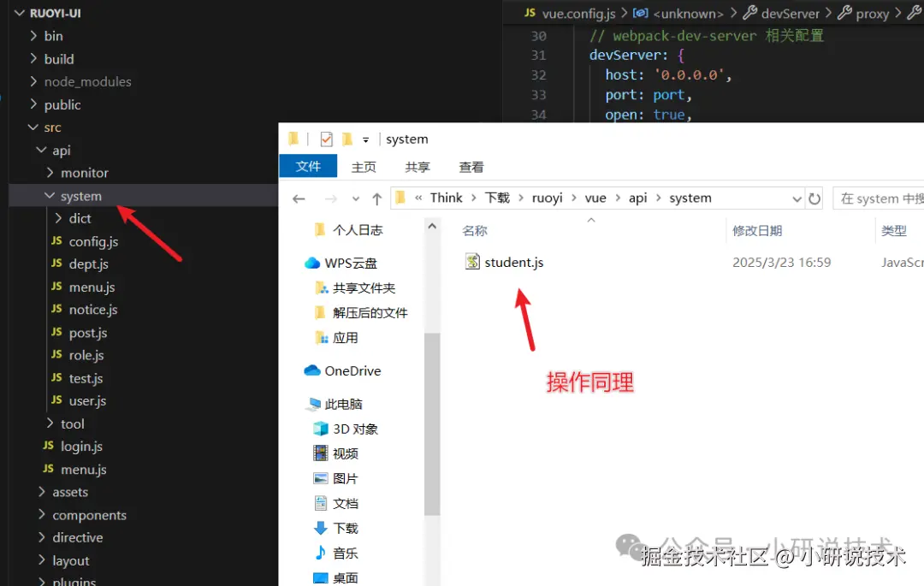This screenshot has height=586, width=924.
Task: Open the recent locations dropdown arrow
Action: pyautogui.click(x=356, y=199)
